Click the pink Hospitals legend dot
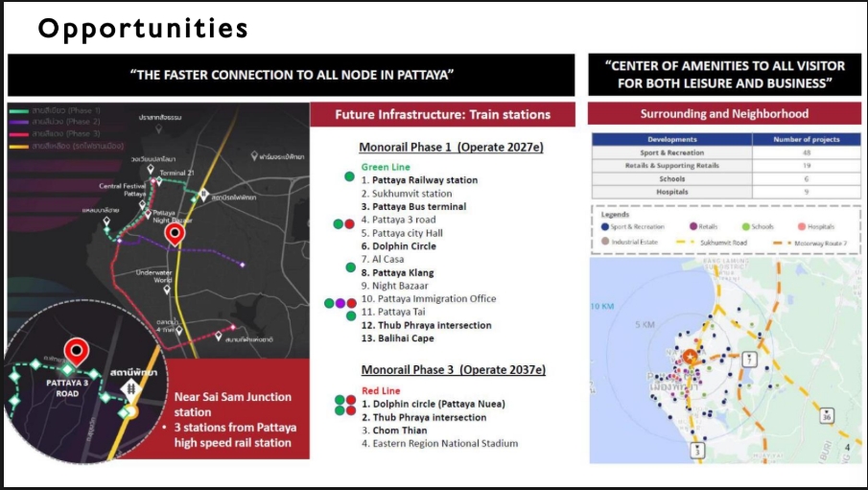The width and height of the screenshot is (868, 490). click(802, 227)
